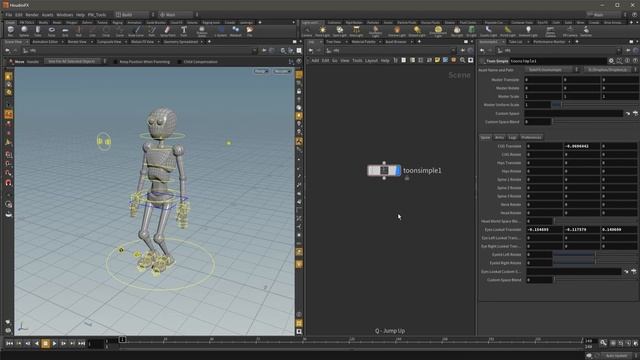Open network editor Layout menu
The width and height of the screenshot is (640, 360).
click(x=371, y=60)
